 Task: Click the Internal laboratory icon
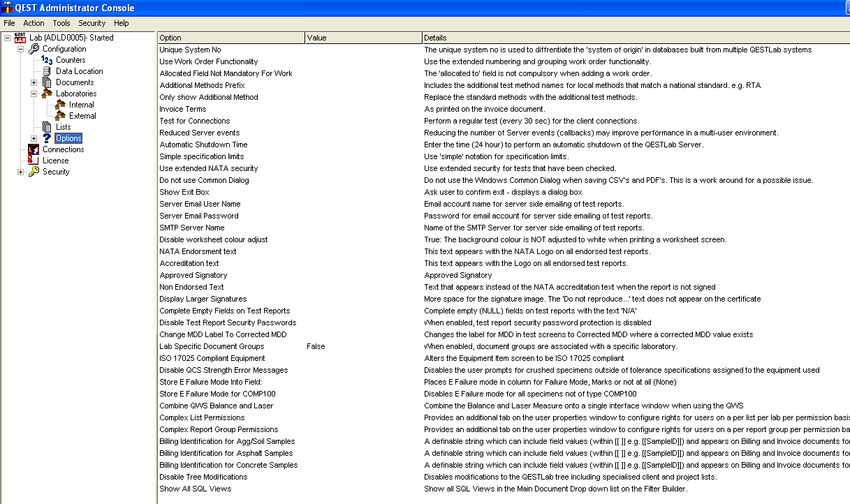[60, 105]
